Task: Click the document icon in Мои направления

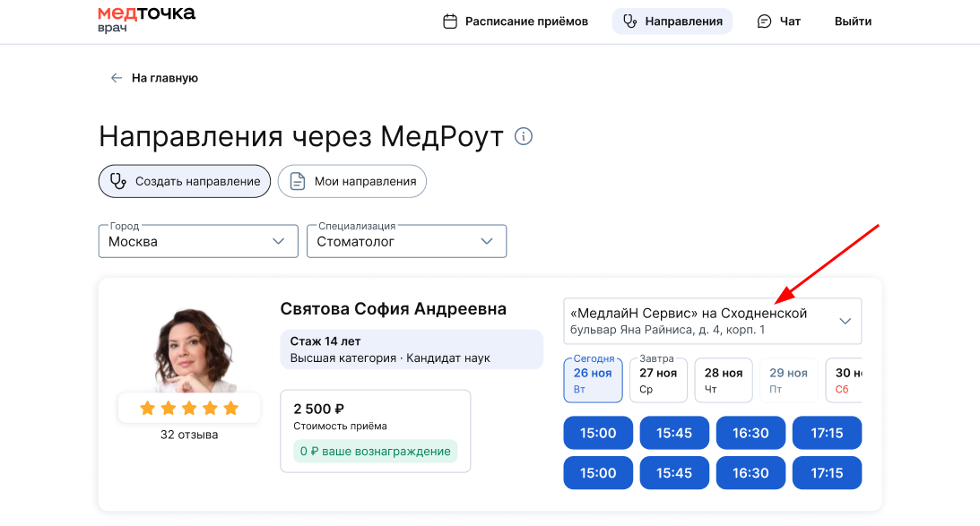Action: (298, 181)
